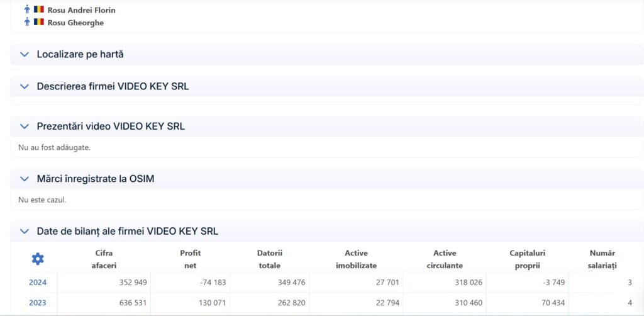The height and width of the screenshot is (316, 644).
Task: Collapse Date de bilanț section chevron
Action: [x=25, y=232]
